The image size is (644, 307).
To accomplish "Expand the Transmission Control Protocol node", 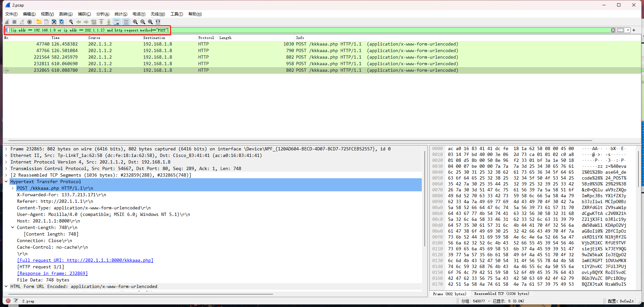I will pyautogui.click(x=6, y=168).
